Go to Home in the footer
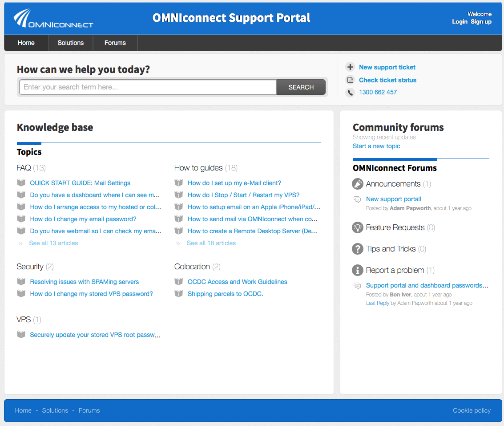 (23, 410)
